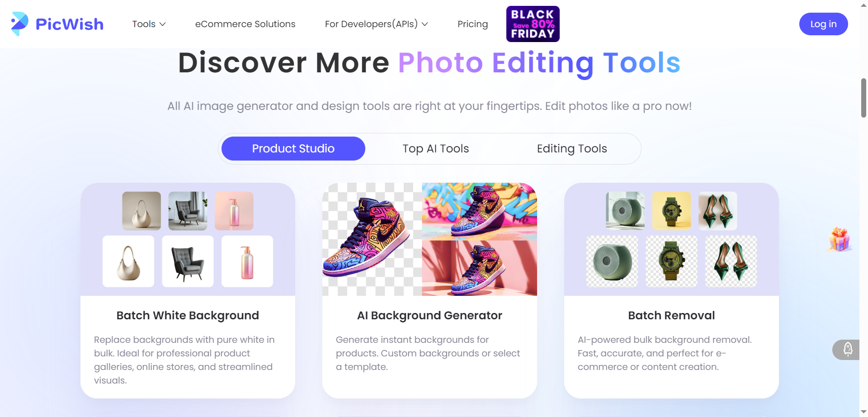Open the Black Friday sale banner

pyautogui.click(x=533, y=24)
